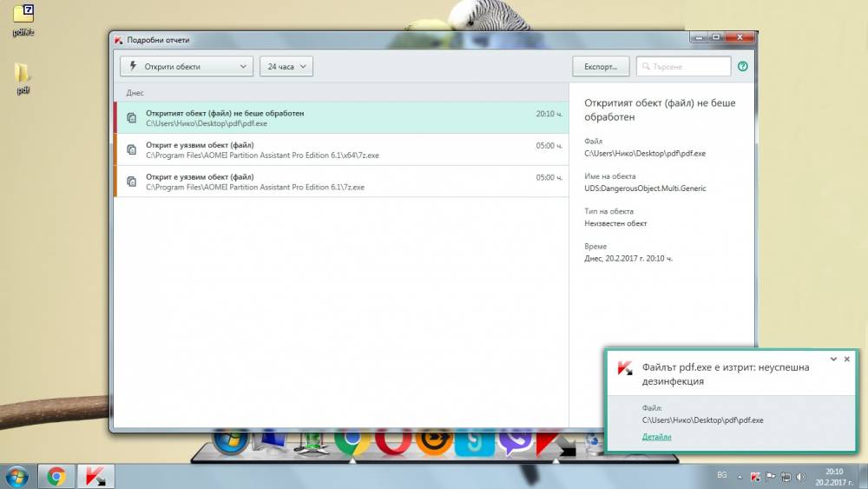Click 'Днес, 20.2.2017 г. 20:10 ч.' time value
This screenshot has height=489, width=868.
[628, 258]
